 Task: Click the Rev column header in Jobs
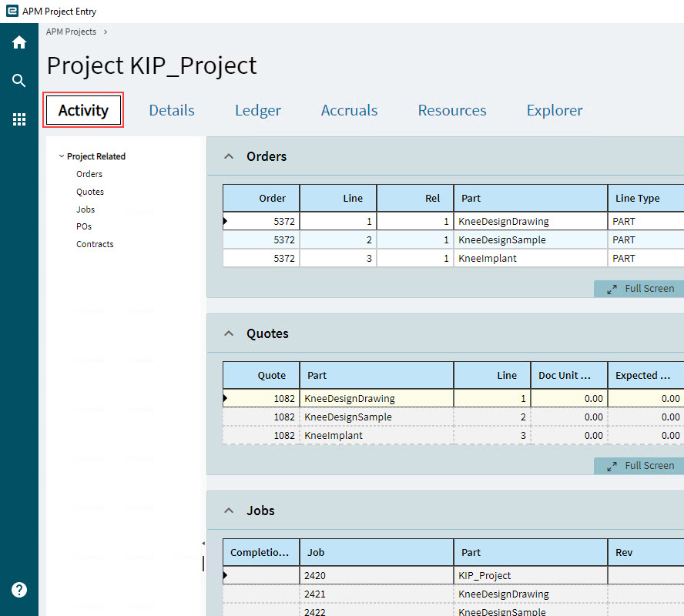coord(646,552)
